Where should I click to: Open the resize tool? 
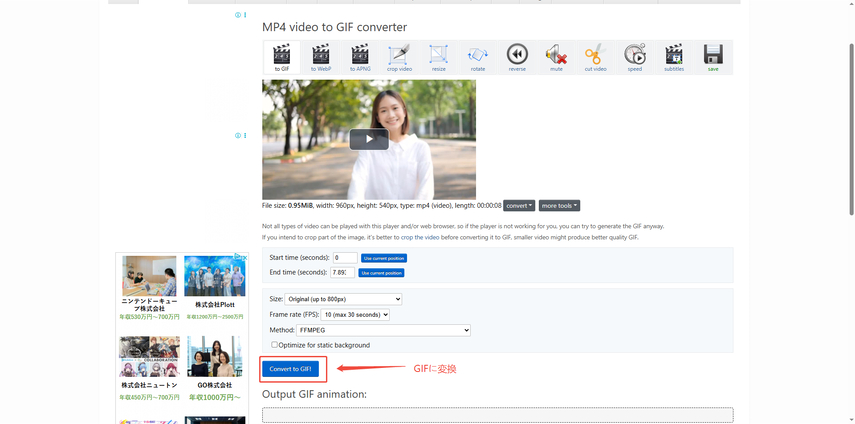click(x=438, y=57)
